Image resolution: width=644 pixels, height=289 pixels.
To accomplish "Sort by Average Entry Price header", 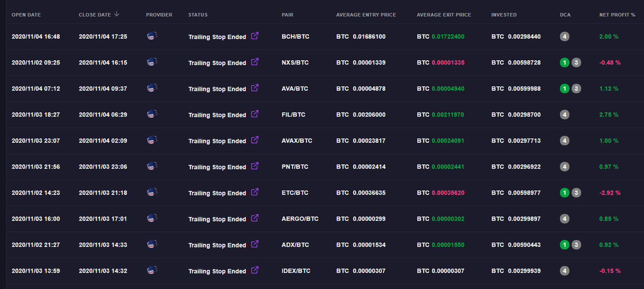I will click(x=366, y=15).
